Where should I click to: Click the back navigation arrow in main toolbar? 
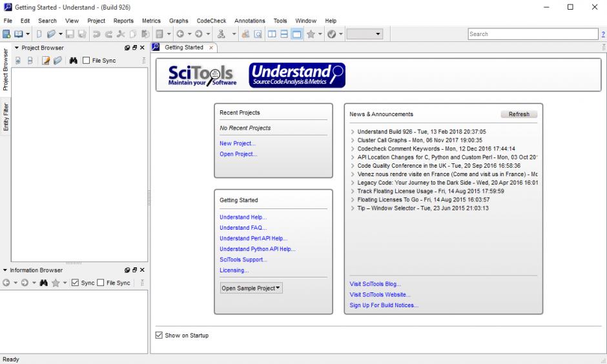click(x=179, y=34)
